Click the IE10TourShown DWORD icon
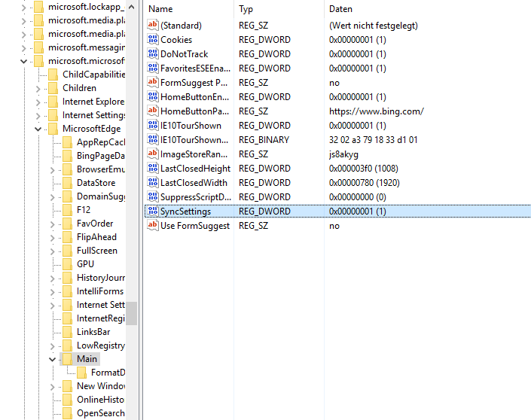The image size is (531, 420). click(x=152, y=125)
